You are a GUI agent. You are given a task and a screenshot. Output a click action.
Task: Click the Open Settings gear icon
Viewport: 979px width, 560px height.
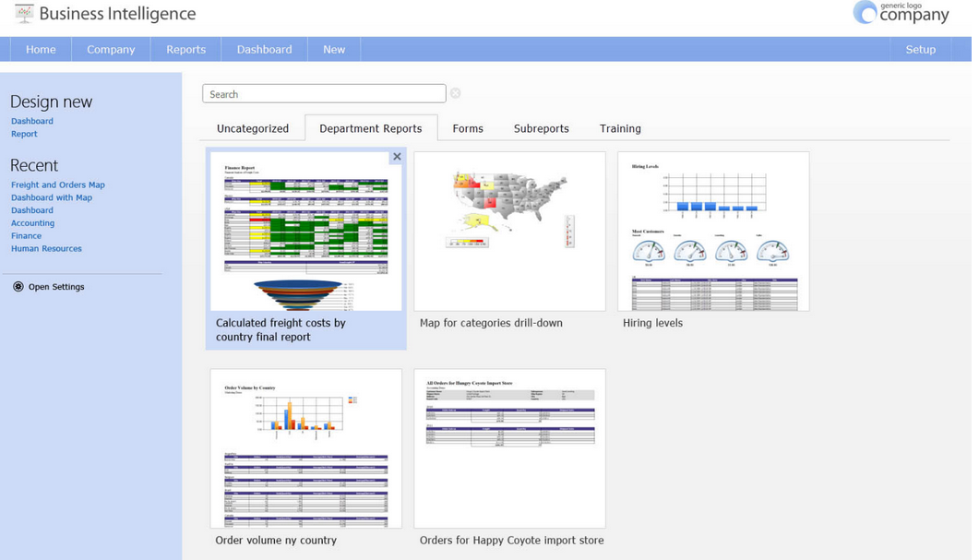tap(18, 287)
